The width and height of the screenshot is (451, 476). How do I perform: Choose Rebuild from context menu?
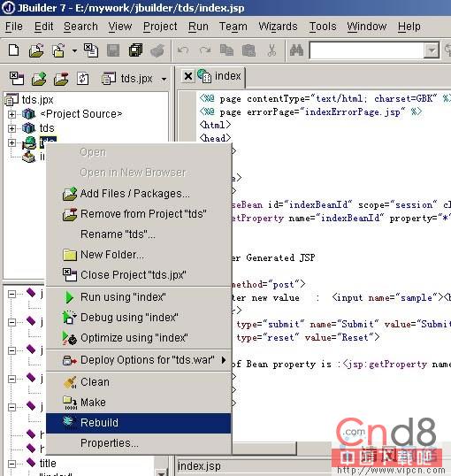pos(139,423)
